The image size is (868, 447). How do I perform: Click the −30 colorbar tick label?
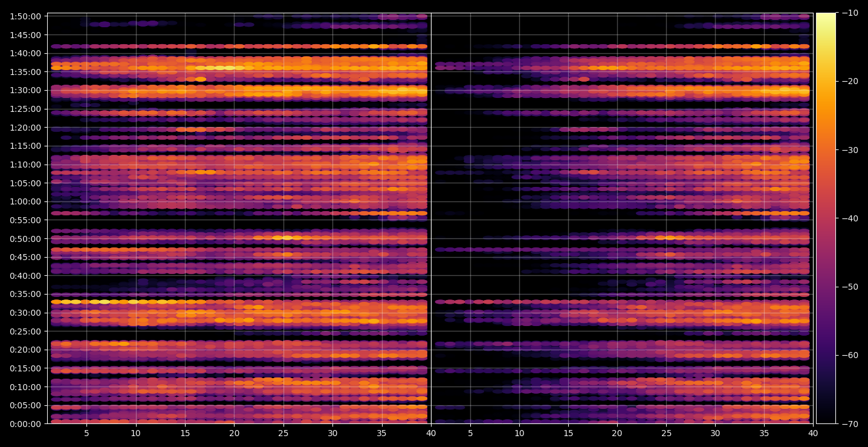(849, 150)
